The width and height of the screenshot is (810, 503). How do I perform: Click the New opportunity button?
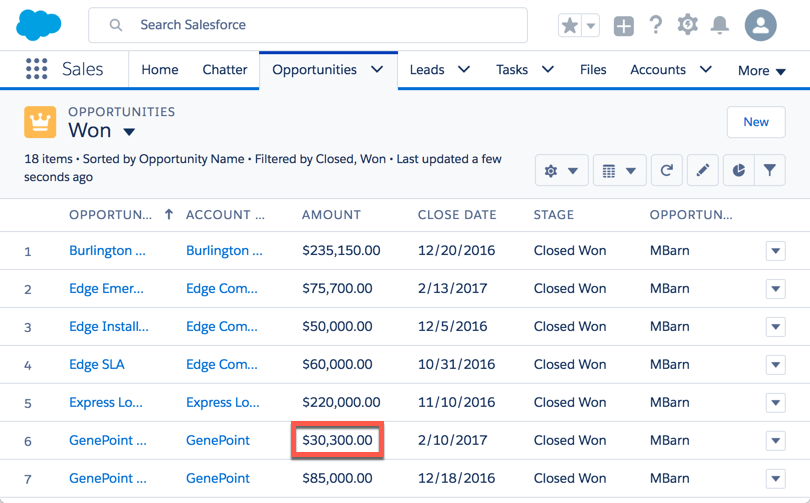tap(756, 122)
